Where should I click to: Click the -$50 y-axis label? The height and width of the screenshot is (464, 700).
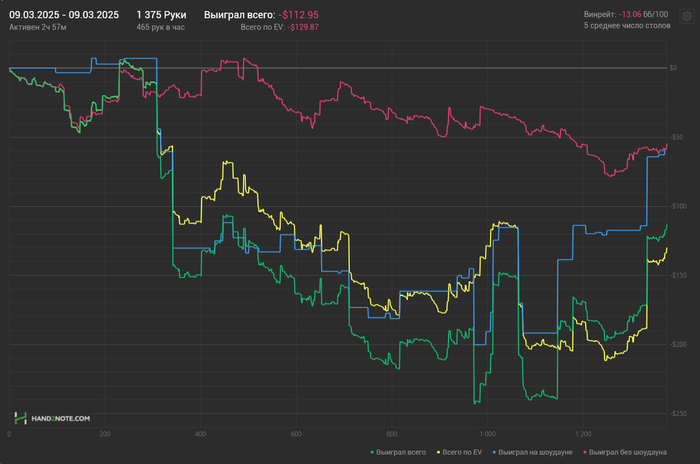click(x=676, y=137)
